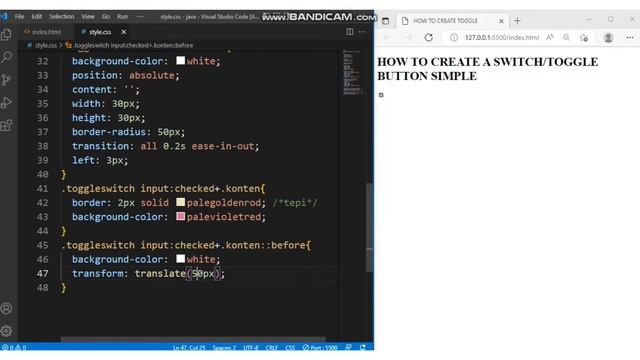Viewport: 640px width, 360px height.
Task: Go back in the browser
Action: 387,38
